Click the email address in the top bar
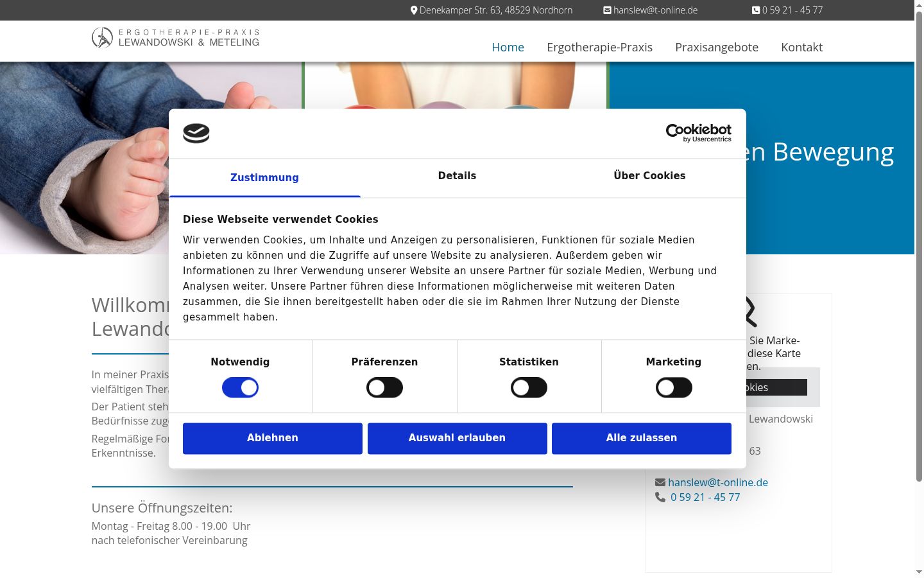 pos(655,10)
